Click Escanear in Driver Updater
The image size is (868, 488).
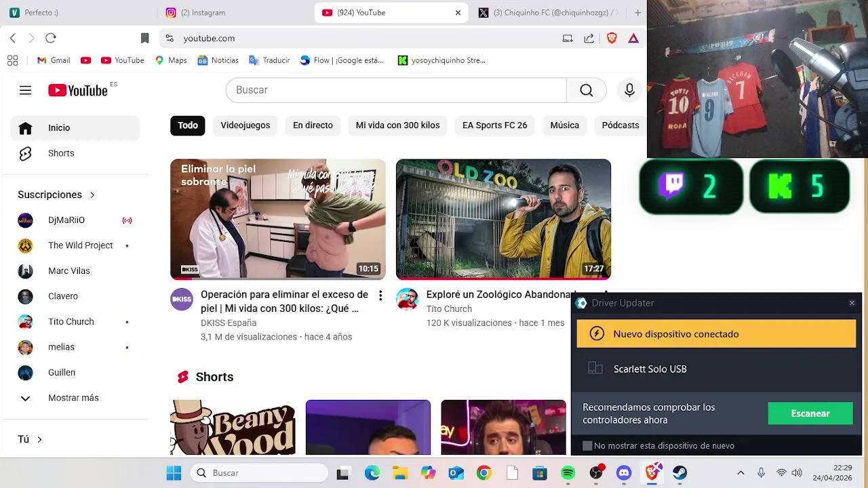click(810, 413)
